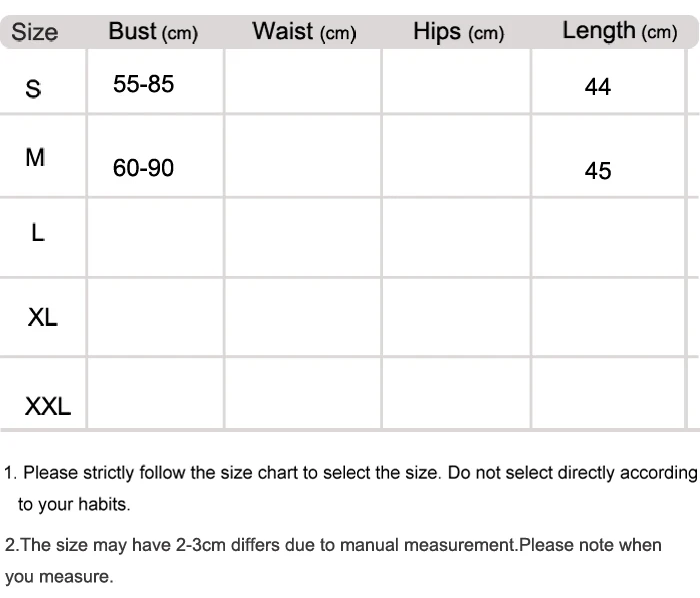This screenshot has height=598, width=700.
Task: Click the empty Bust cell for size L
Action: click(155, 237)
